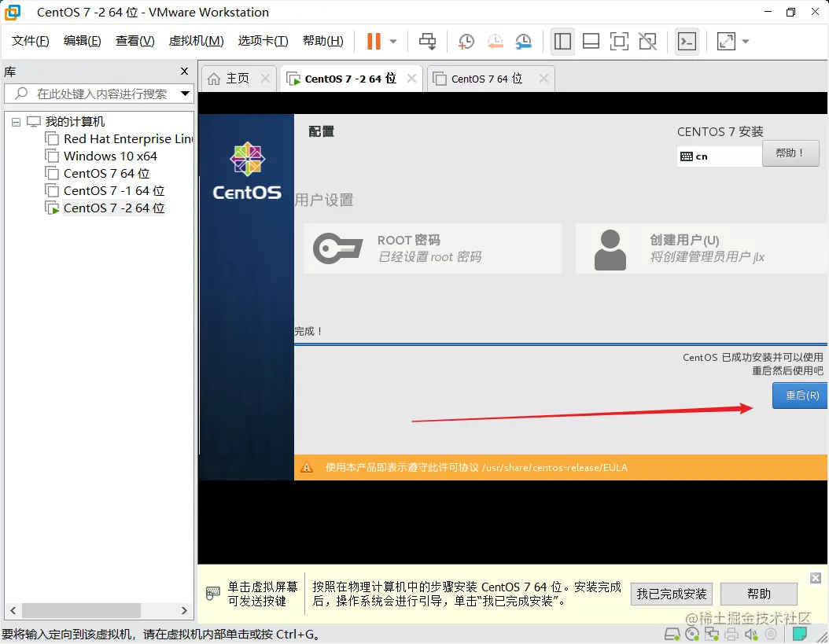Image resolution: width=829 pixels, height=644 pixels.
Task: Open the console view
Action: (x=687, y=41)
